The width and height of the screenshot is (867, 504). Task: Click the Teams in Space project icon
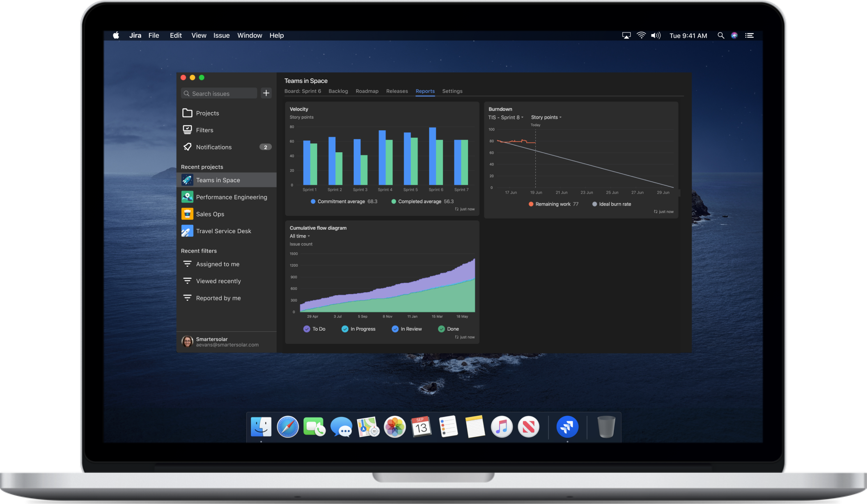click(187, 179)
